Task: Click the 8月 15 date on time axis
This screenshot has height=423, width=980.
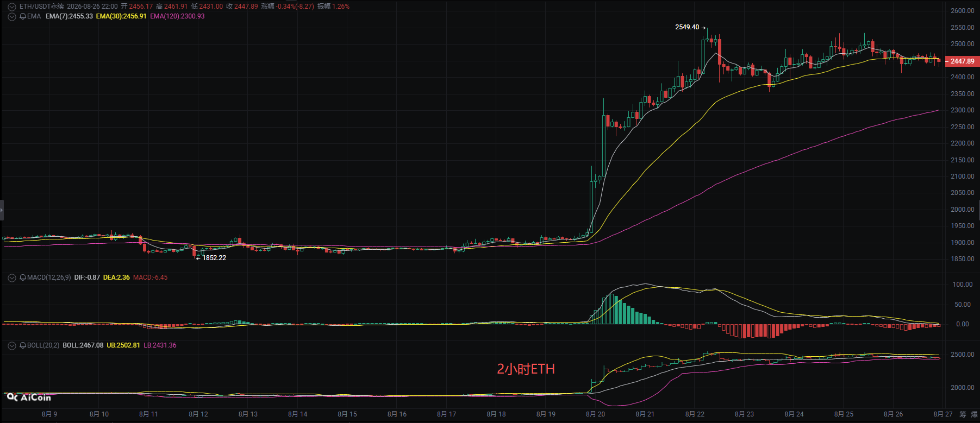Action: [x=347, y=414]
